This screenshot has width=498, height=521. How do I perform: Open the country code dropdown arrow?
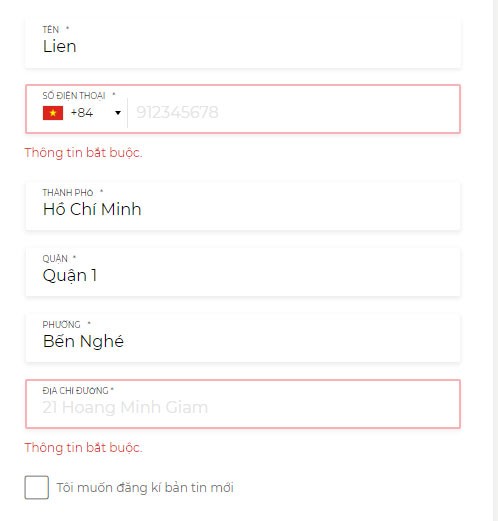click(118, 113)
